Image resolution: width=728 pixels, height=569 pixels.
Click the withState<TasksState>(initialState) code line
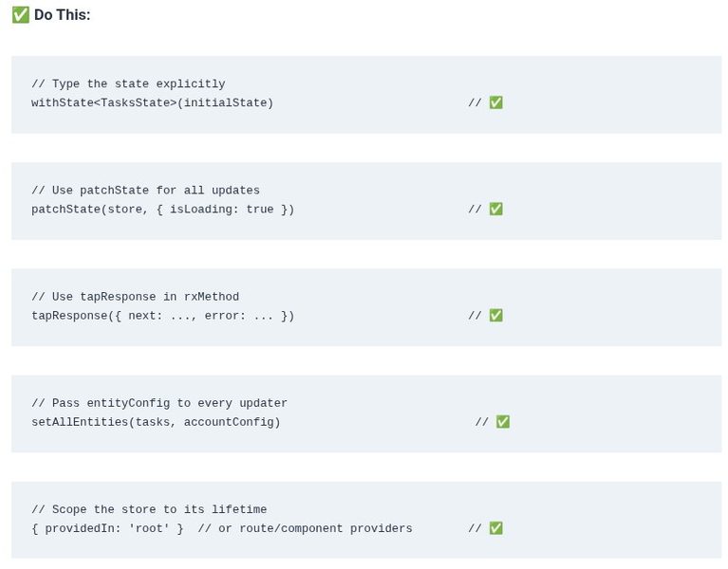coord(152,103)
